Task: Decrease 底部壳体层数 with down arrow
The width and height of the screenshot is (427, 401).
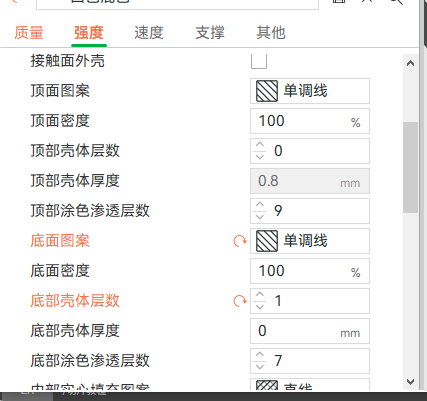Action: 260,307
